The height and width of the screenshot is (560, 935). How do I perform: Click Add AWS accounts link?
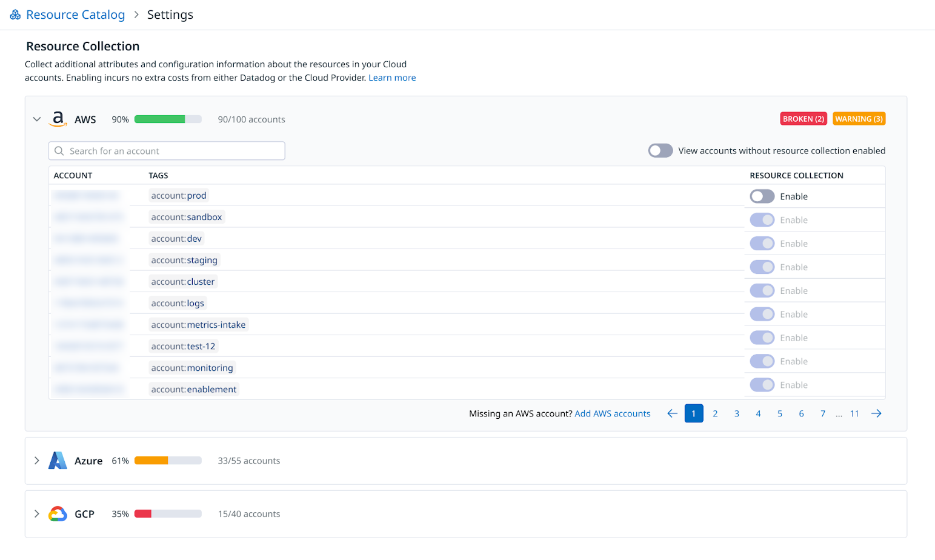pyautogui.click(x=612, y=413)
